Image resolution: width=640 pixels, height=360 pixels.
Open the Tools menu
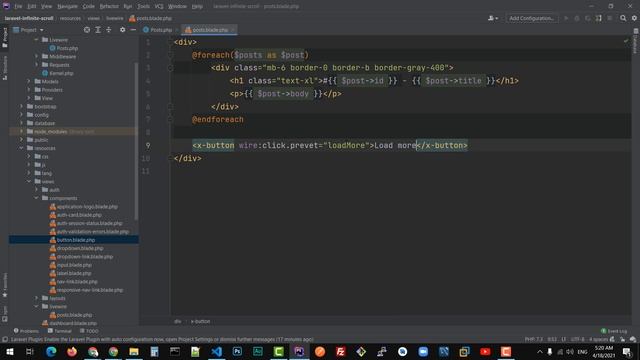pos(143,6)
